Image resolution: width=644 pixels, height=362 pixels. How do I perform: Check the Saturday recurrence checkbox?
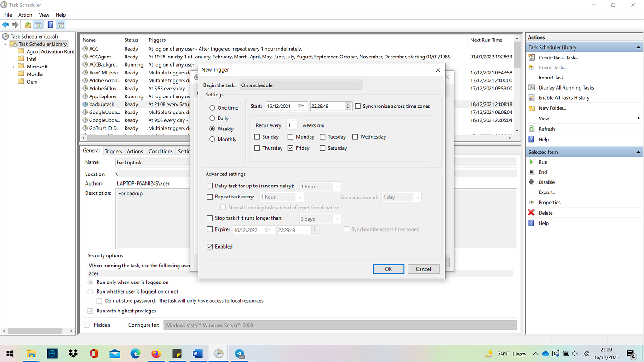(x=322, y=148)
